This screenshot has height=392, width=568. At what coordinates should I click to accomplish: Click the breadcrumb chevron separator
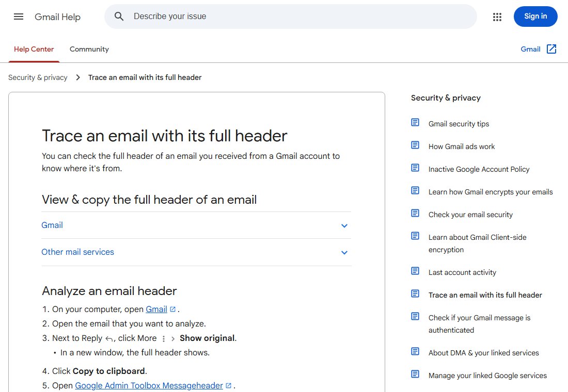78,77
